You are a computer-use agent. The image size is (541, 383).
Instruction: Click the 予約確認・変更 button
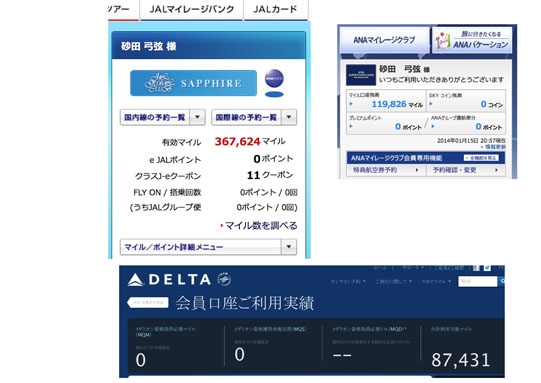click(466, 170)
